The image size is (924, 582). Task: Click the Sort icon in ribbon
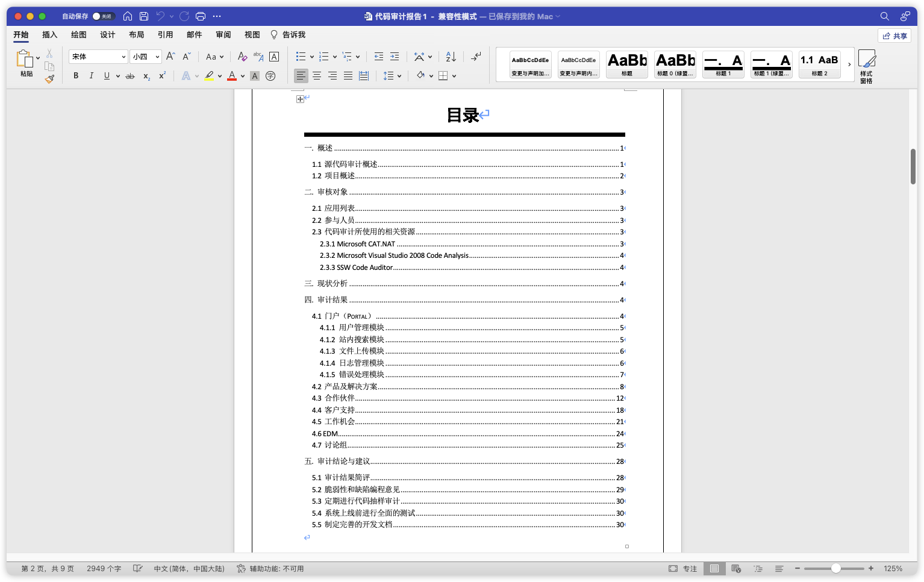pos(451,57)
